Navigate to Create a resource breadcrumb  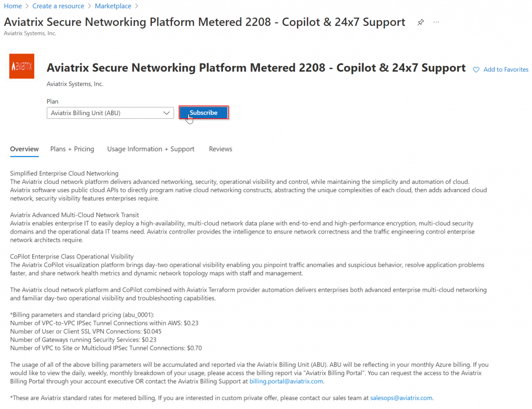(58, 6)
